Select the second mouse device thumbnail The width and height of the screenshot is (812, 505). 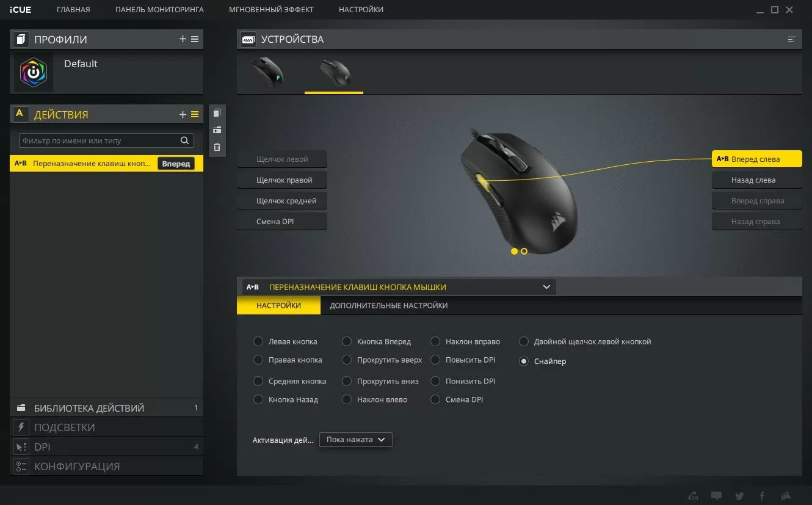coord(335,72)
